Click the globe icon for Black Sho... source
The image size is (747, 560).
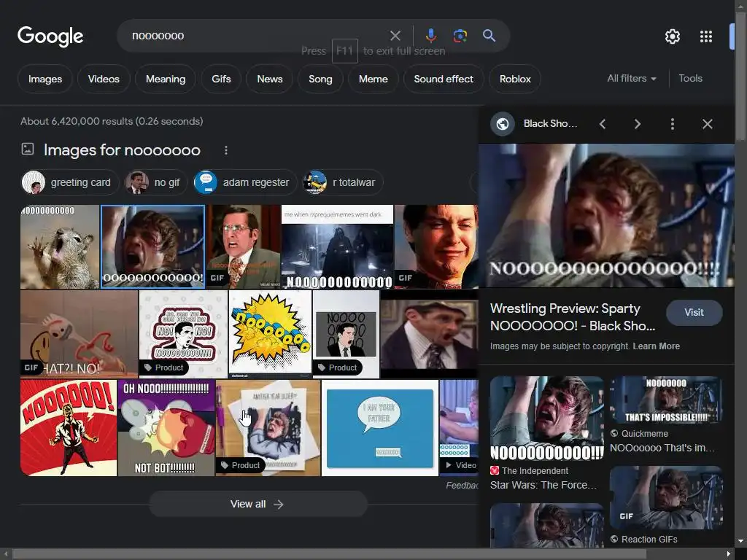(x=503, y=124)
